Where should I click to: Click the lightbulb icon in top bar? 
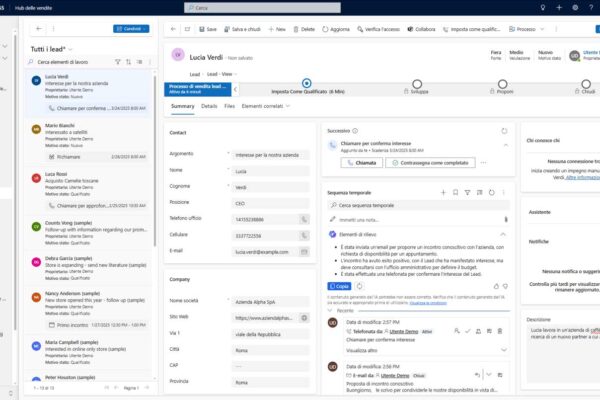coord(543,7)
